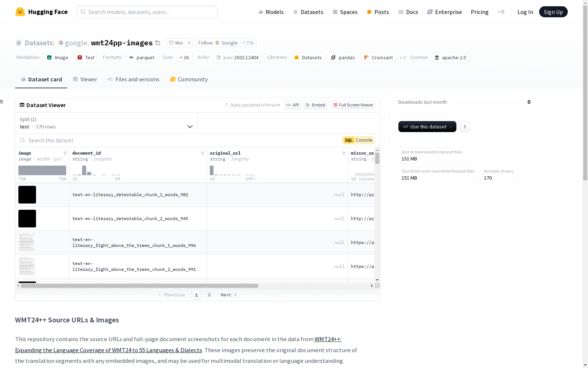Go to the Next page of rows
This screenshot has height=368, width=588.
coord(229,295)
